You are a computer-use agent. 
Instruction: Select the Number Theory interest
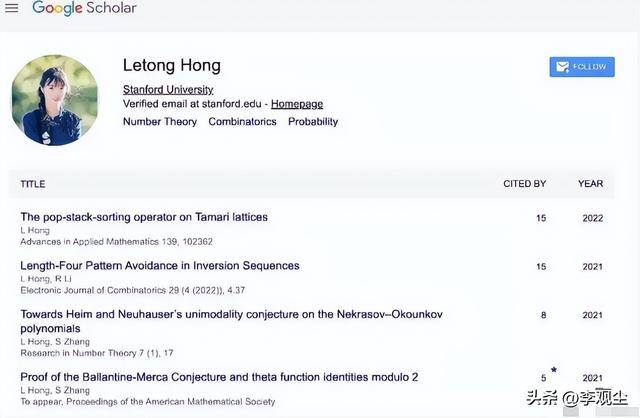point(160,122)
